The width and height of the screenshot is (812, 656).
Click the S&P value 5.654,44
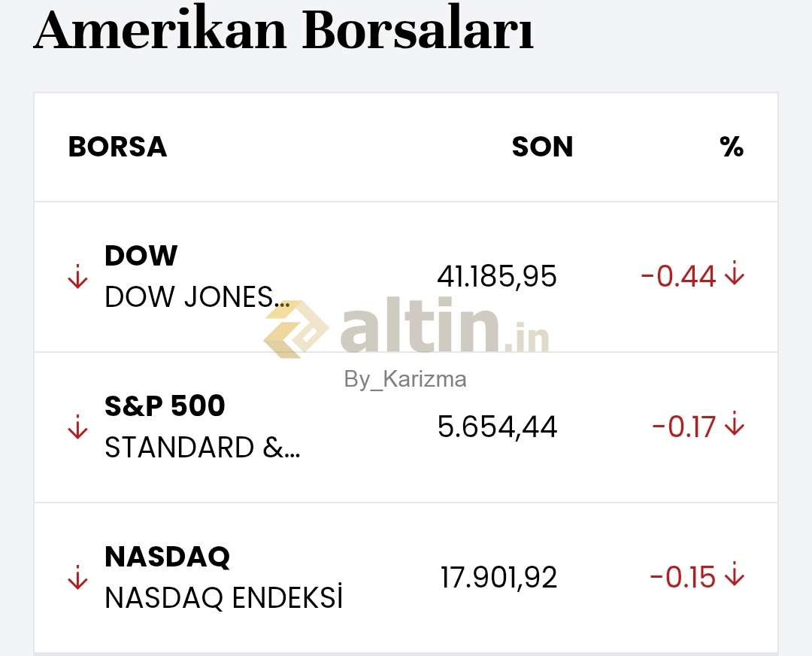click(497, 427)
